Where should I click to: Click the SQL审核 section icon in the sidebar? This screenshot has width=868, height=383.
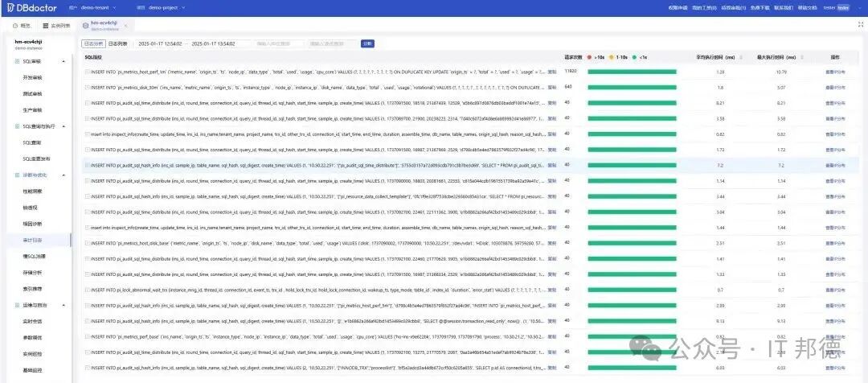click(17, 61)
